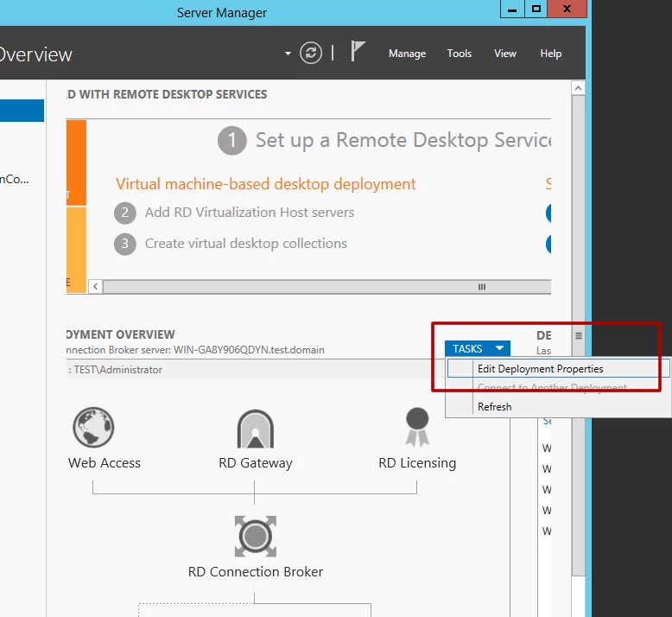The image size is (672, 617).
Task: Open the View menu
Action: pos(505,54)
